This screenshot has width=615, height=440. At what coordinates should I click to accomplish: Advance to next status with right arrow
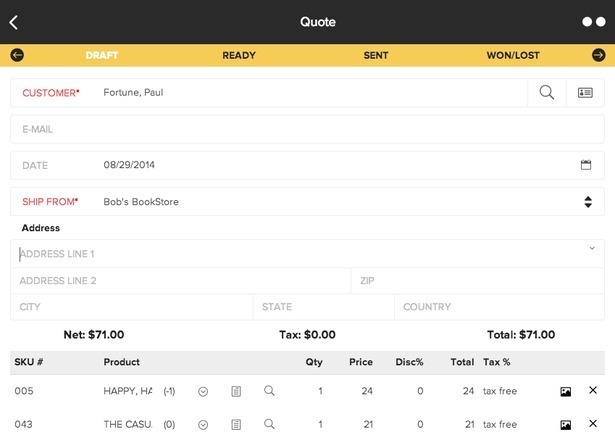(598, 55)
